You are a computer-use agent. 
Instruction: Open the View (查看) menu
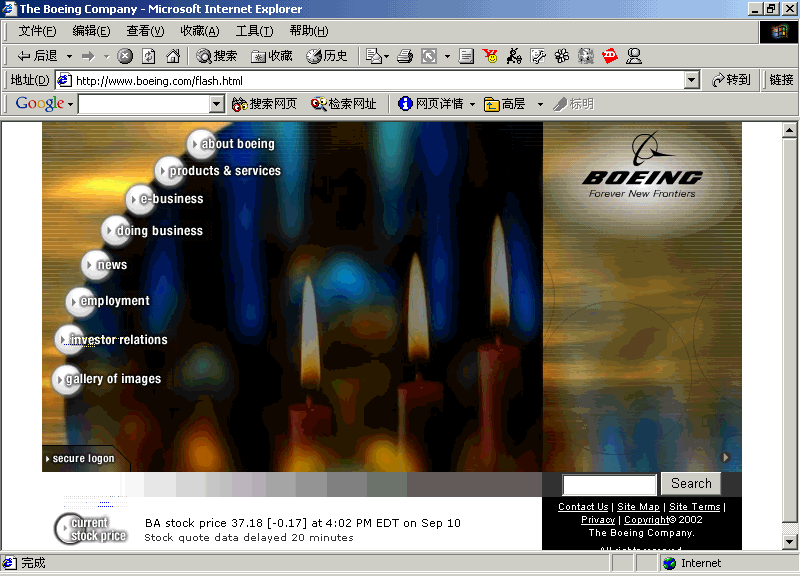click(x=145, y=31)
